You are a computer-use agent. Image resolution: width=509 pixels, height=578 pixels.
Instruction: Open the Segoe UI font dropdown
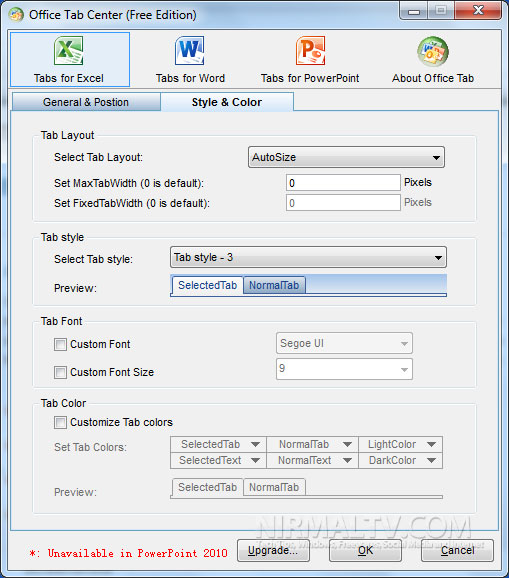(344, 344)
